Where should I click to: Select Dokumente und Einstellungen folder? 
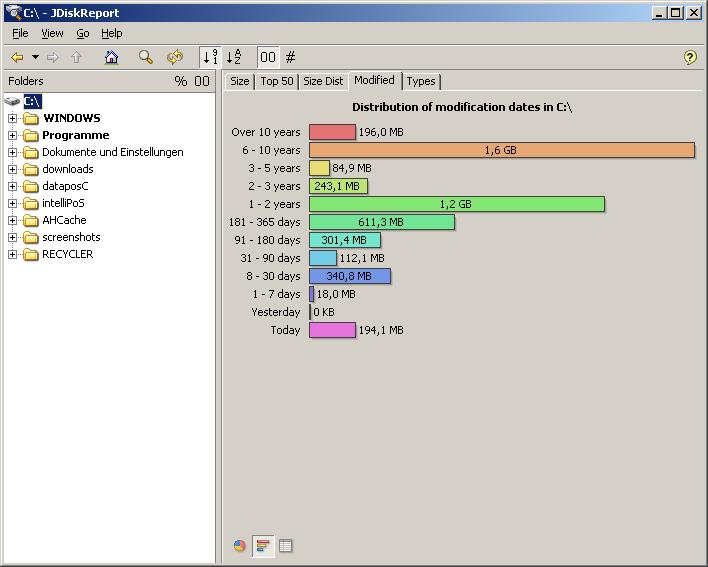click(x=112, y=152)
